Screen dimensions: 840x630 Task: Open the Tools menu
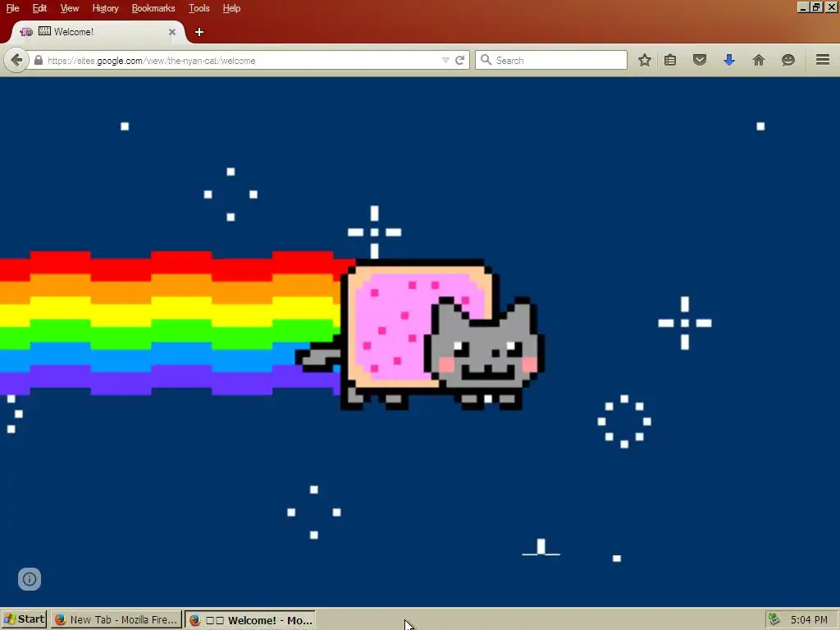(199, 8)
